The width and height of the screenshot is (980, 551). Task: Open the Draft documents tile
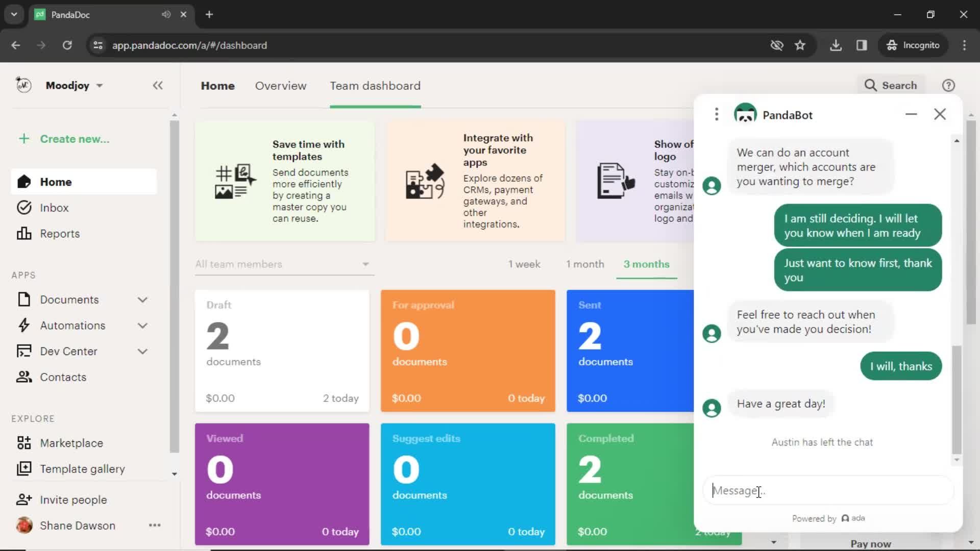click(x=282, y=351)
